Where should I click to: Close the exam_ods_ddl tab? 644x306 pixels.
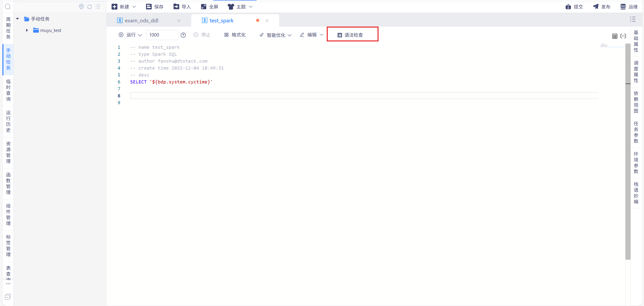coord(179,21)
